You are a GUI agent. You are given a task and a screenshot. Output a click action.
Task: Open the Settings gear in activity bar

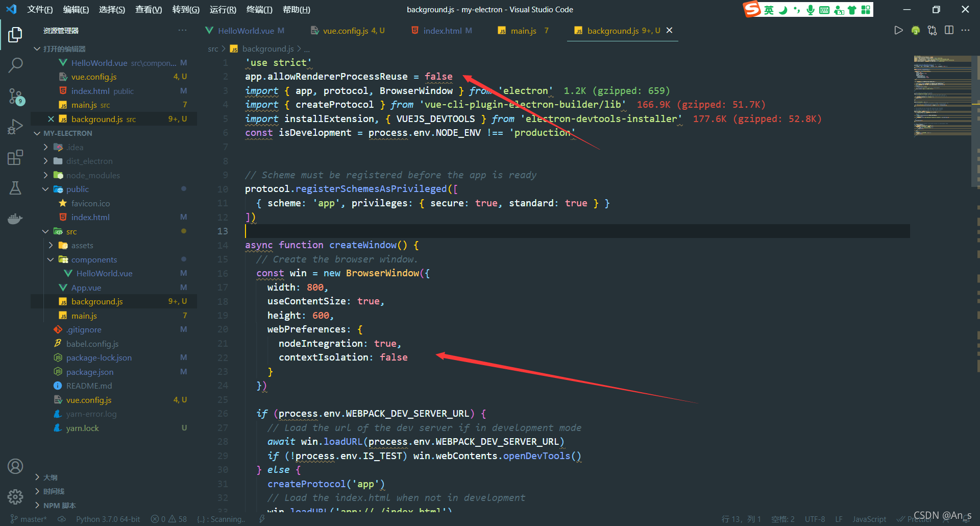tap(15, 496)
